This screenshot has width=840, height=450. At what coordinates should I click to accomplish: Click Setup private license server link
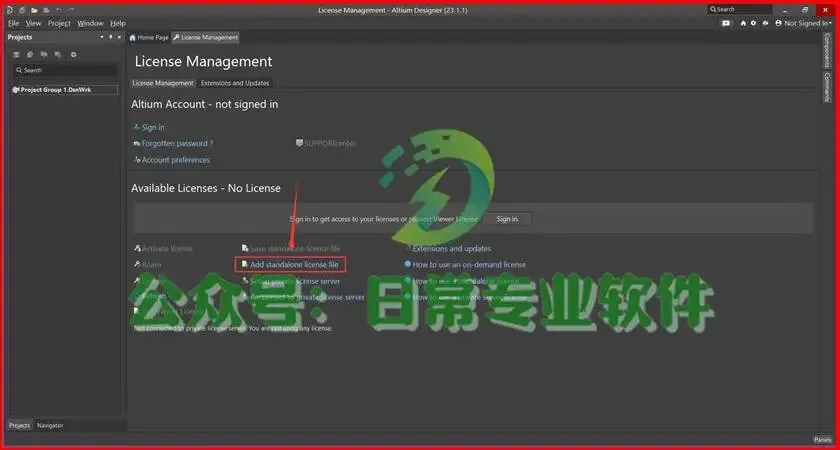(295, 281)
